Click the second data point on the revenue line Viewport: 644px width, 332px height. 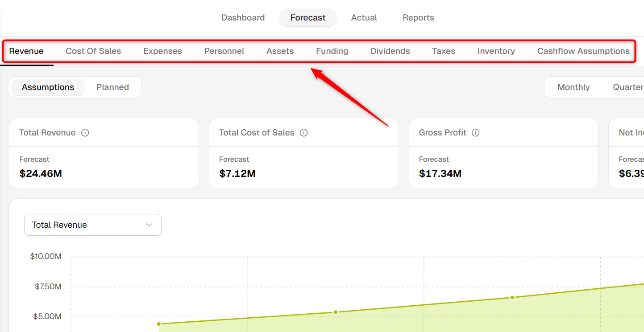coord(336,312)
